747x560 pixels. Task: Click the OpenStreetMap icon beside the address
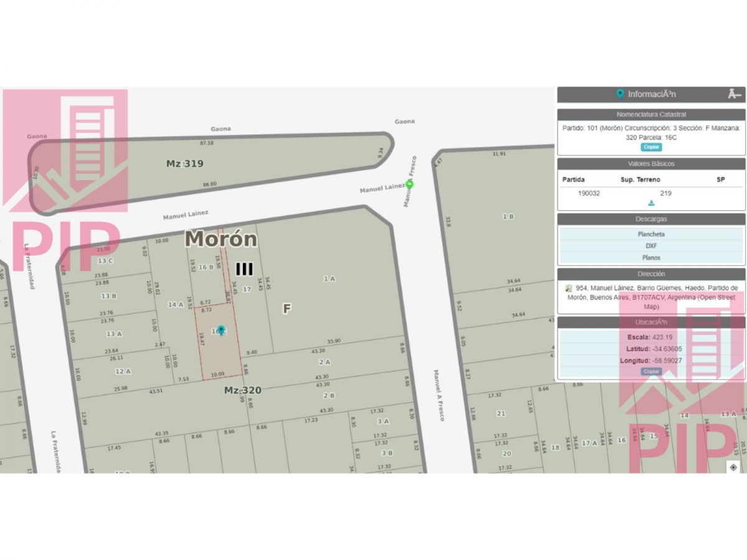pyautogui.click(x=568, y=288)
